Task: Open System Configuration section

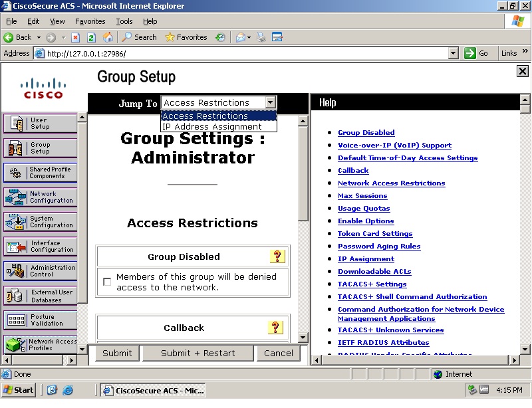Action: pos(40,222)
